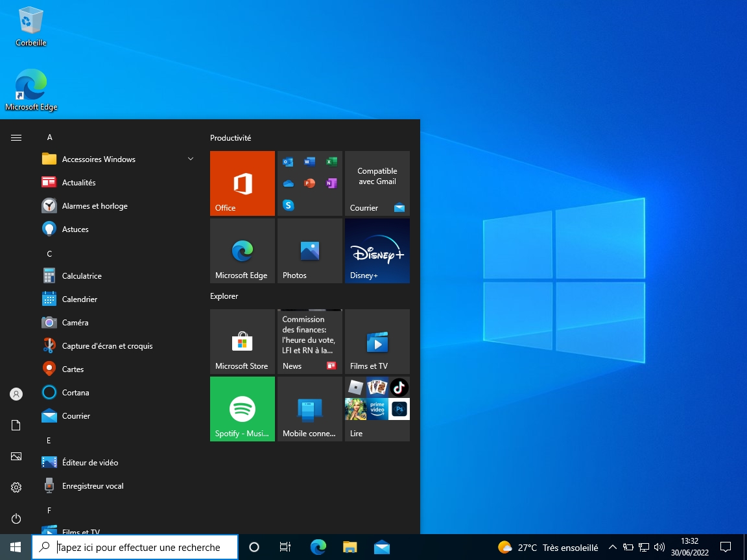Launch the green Spotify tile
747x560 pixels.
[243, 409]
